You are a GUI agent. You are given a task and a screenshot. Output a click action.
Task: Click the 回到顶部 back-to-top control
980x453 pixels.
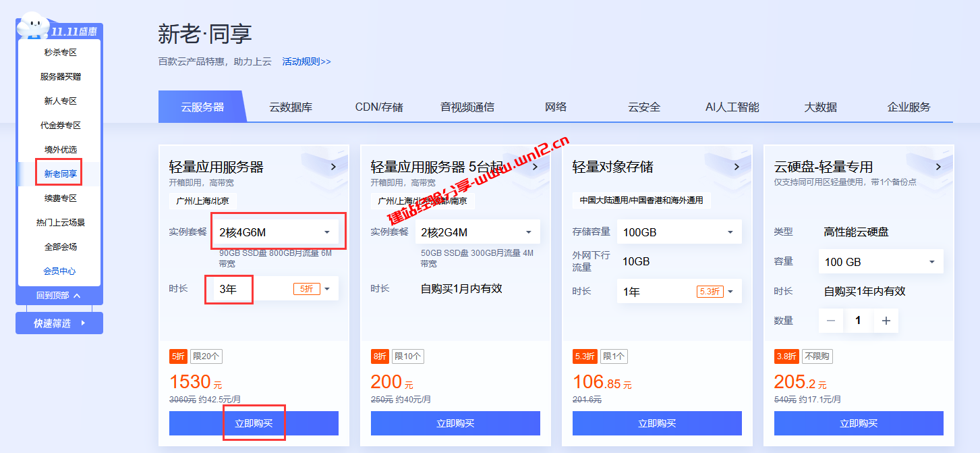click(x=59, y=295)
